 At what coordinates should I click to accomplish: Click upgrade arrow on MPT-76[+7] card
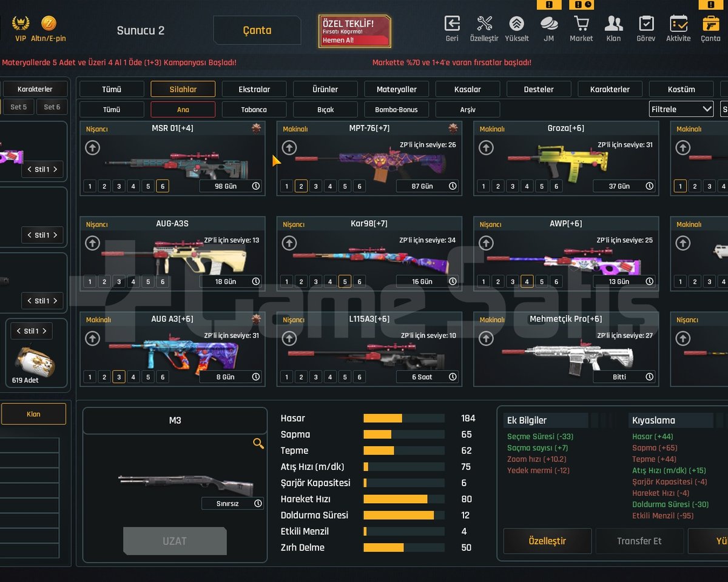289,147
